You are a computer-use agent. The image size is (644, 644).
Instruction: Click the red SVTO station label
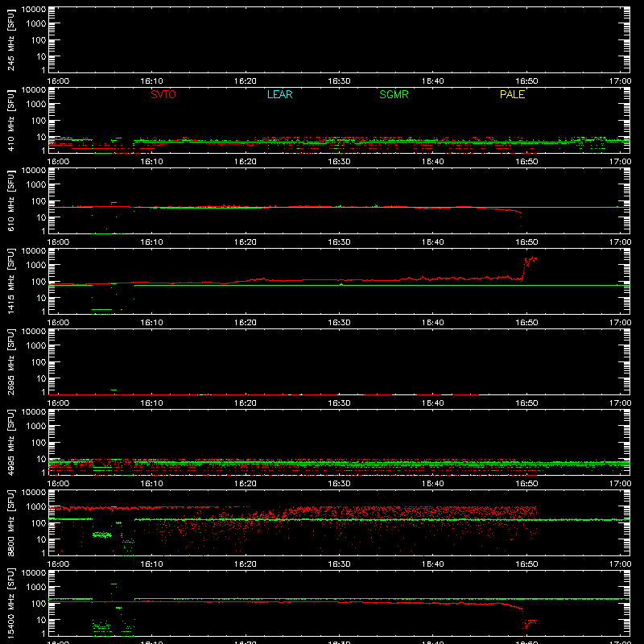click(x=163, y=94)
